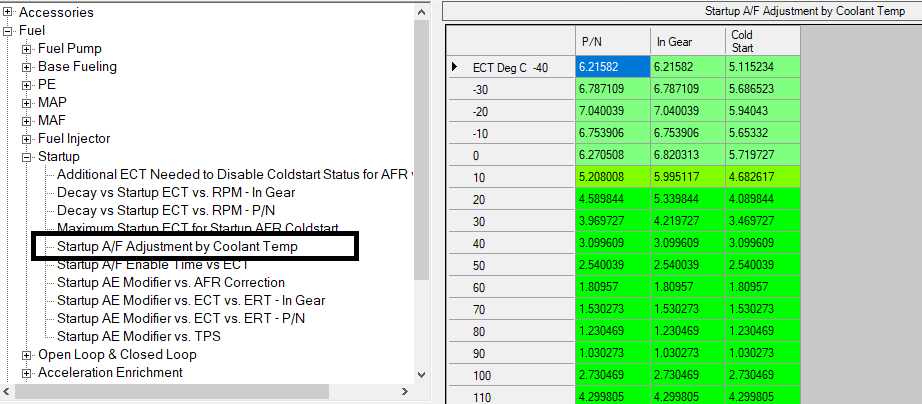
Task: Open Startup AE Modifier vs. TPS table
Action: 138,337
